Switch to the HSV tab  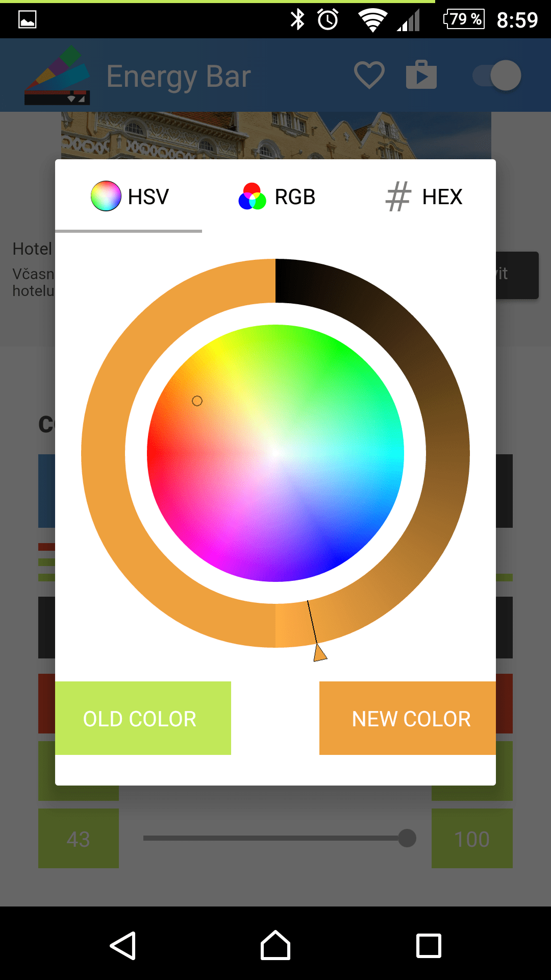point(129,197)
